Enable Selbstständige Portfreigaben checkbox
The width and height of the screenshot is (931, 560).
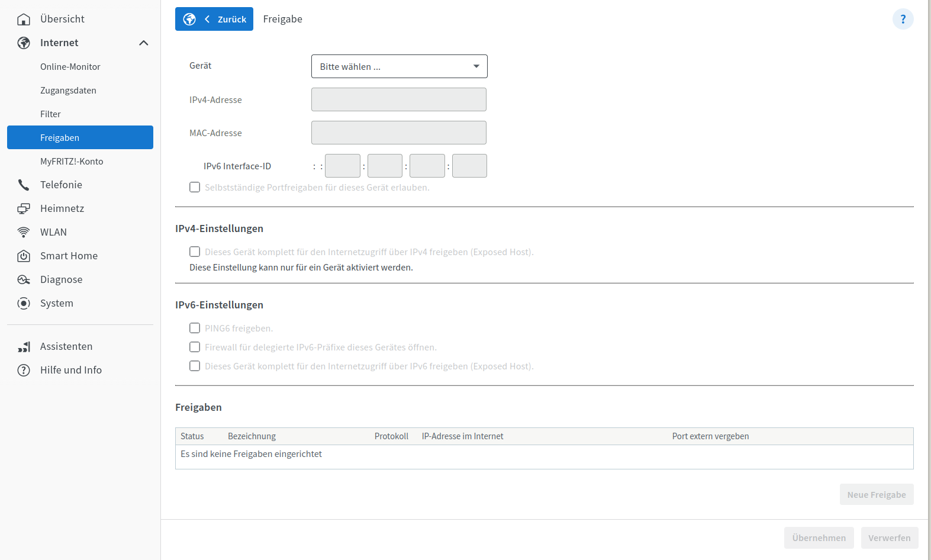coord(195,187)
